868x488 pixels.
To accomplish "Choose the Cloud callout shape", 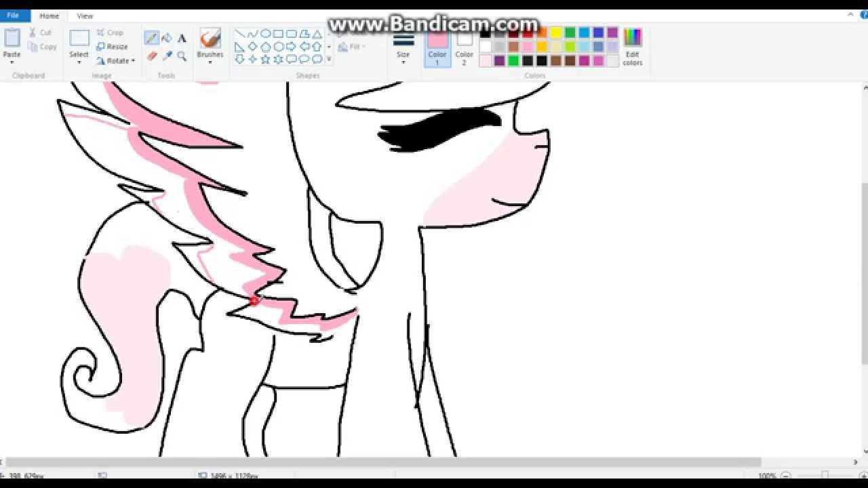I will pyautogui.click(x=317, y=60).
